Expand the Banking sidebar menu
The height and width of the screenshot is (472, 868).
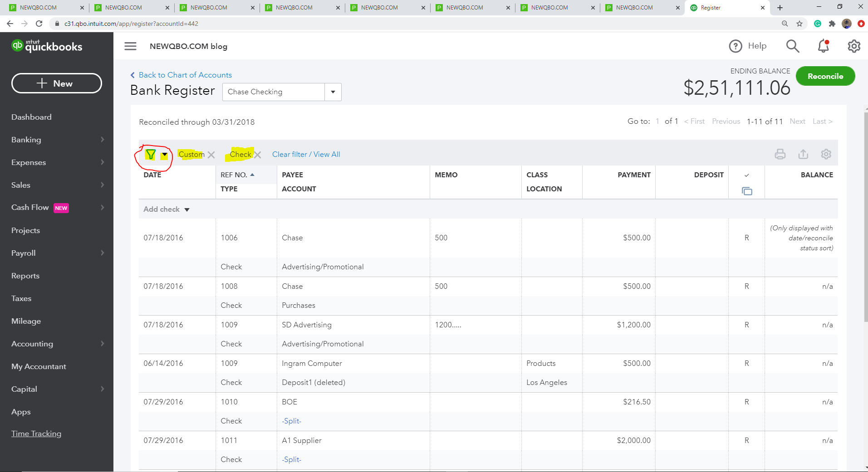tap(57, 140)
